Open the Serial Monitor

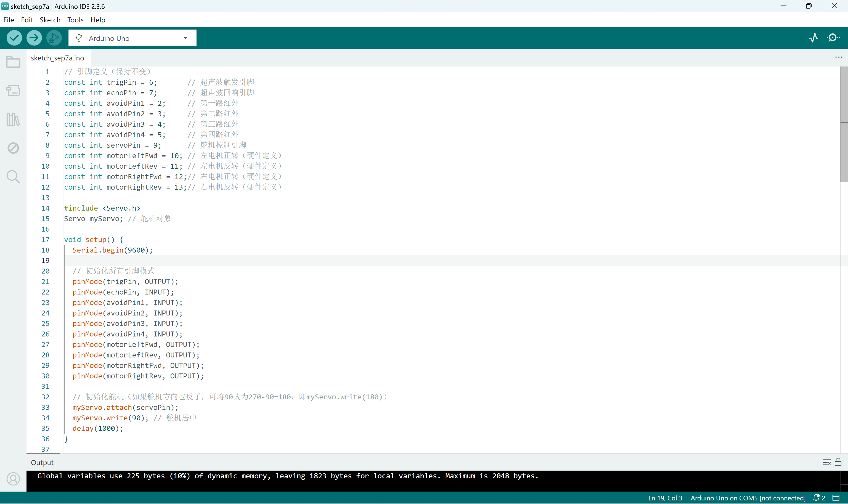(833, 38)
